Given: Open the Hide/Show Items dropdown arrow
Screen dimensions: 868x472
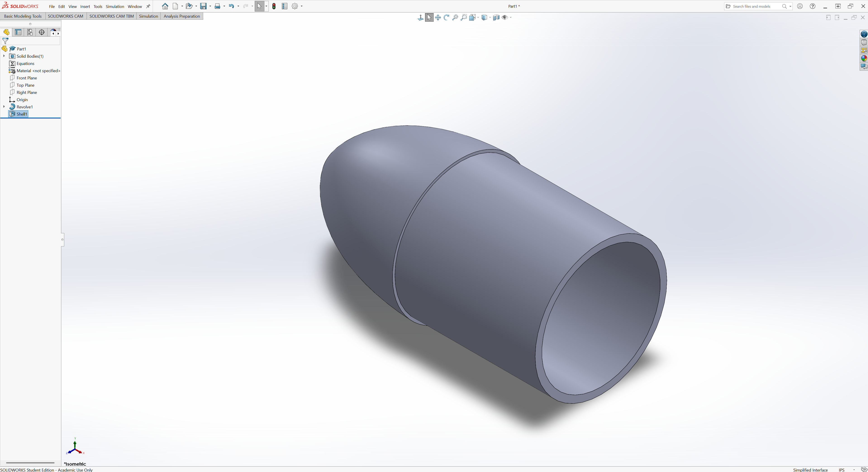Looking at the screenshot, I should pyautogui.click(x=511, y=17).
